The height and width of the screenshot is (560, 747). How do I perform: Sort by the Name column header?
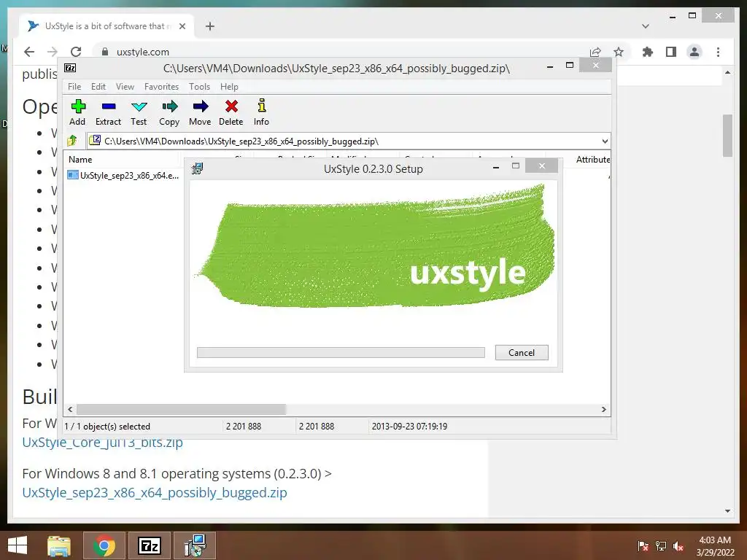80,160
